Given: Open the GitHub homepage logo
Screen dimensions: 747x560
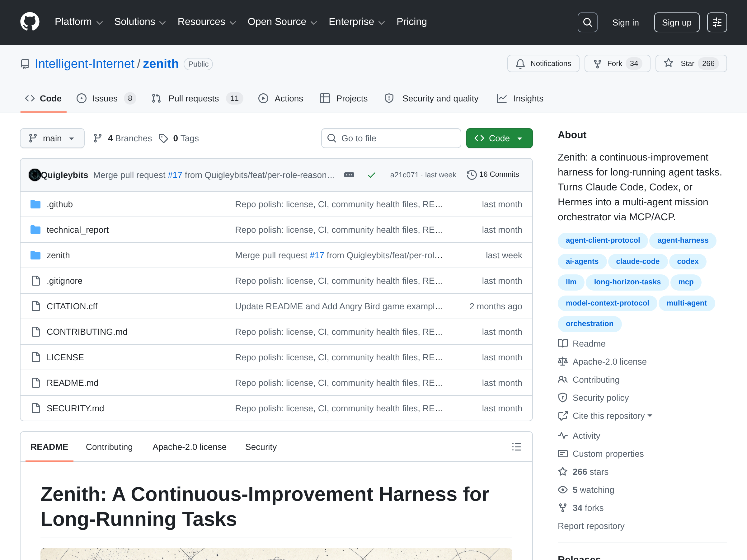Looking at the screenshot, I should (x=30, y=22).
